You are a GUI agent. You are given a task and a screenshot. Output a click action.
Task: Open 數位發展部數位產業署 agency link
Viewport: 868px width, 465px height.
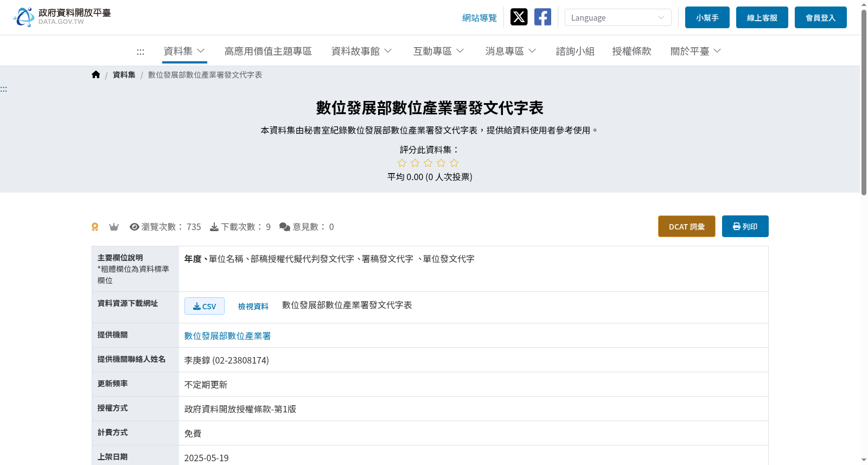click(x=227, y=336)
